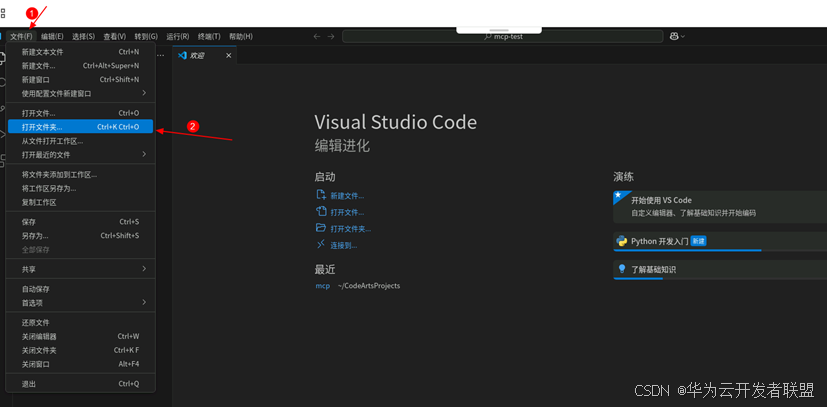Open the 终端(T) menu
827x407 pixels.
coord(209,36)
